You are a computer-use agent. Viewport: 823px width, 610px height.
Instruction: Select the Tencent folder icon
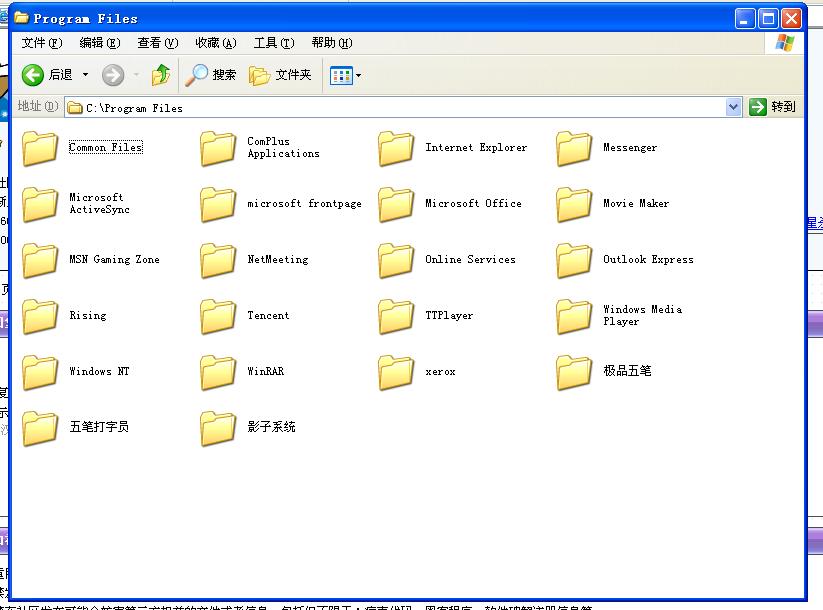point(218,317)
